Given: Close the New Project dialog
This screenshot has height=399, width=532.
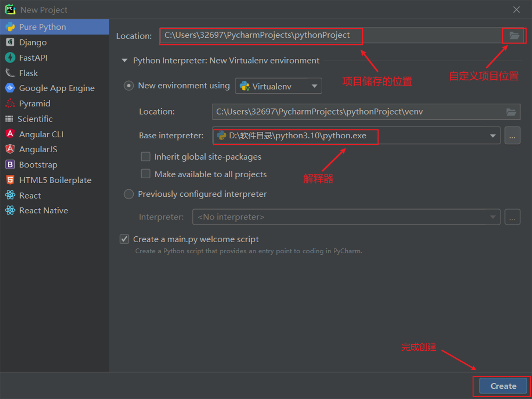Looking at the screenshot, I should pyautogui.click(x=516, y=9).
